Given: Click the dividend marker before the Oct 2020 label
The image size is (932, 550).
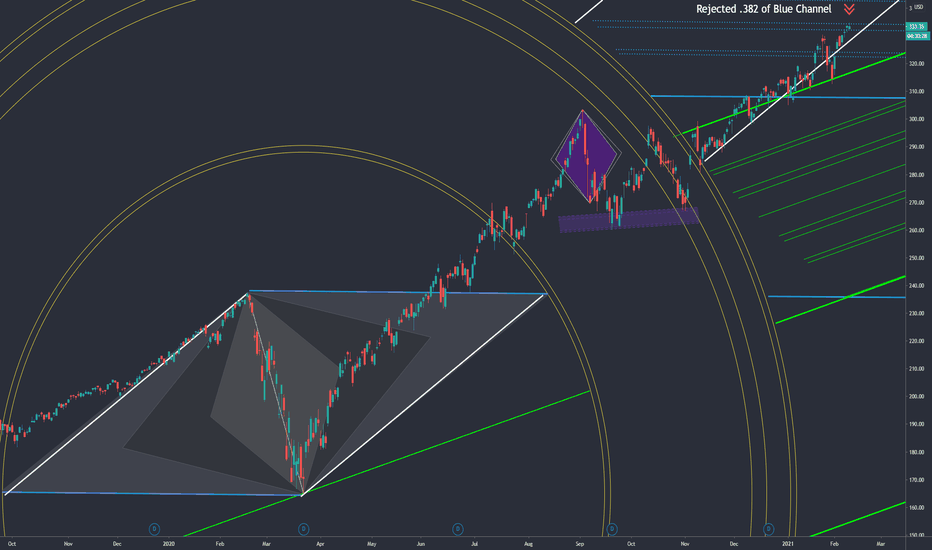Looking at the screenshot, I should (x=612, y=529).
